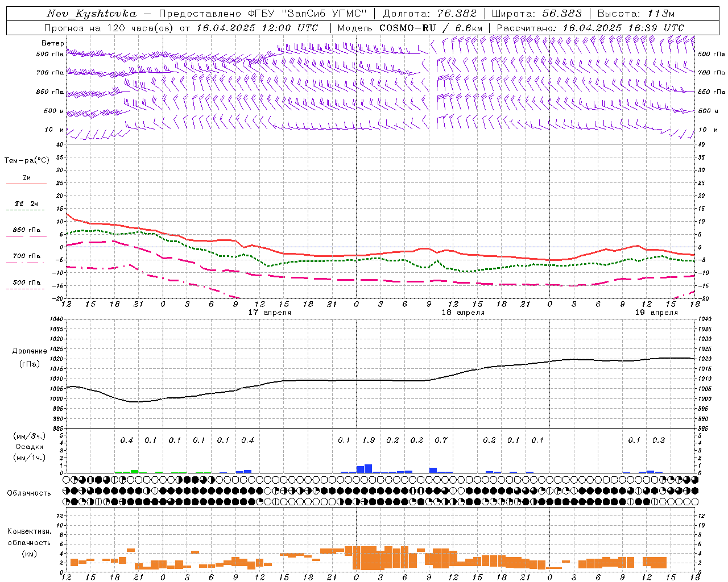
Task: Click the Широта 56.383 value
Action: point(562,14)
